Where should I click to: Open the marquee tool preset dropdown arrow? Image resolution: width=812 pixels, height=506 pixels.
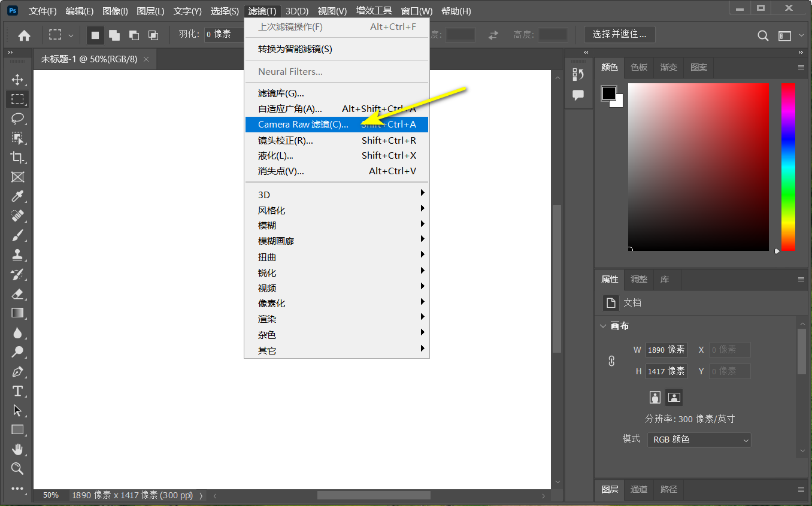pos(71,35)
